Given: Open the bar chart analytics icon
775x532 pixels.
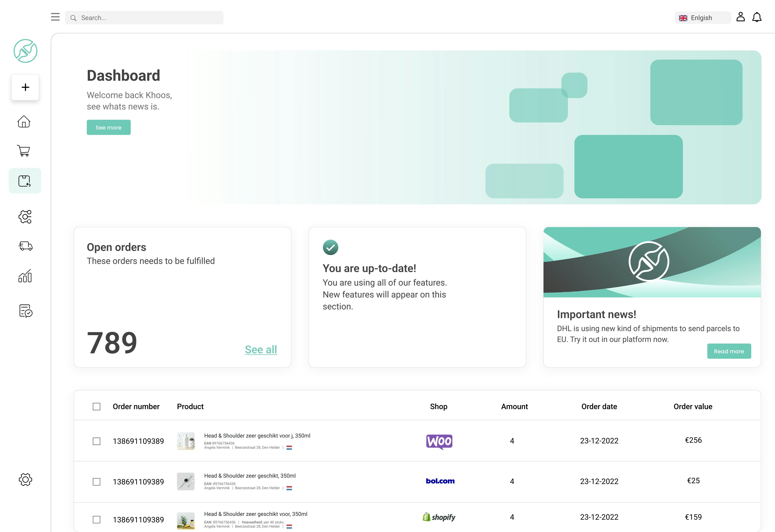Looking at the screenshot, I should pos(25,276).
